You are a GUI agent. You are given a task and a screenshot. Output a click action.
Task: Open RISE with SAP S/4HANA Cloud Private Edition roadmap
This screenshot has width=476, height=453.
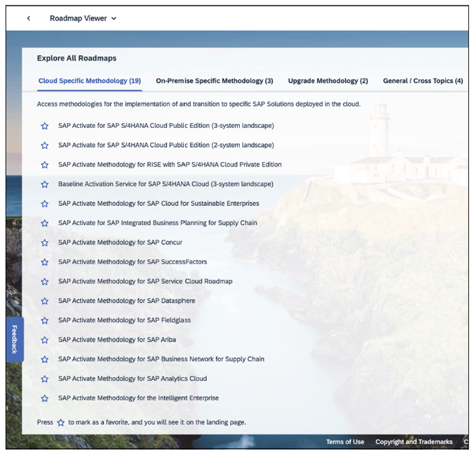[170, 165]
